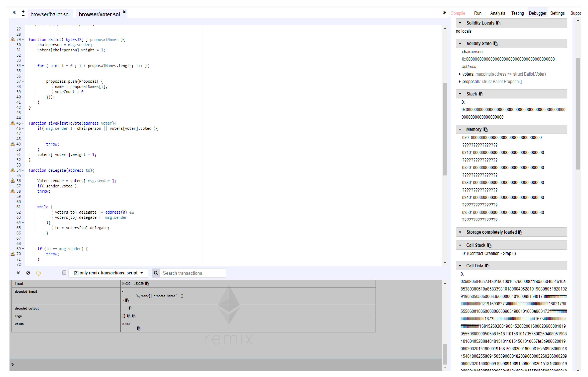This screenshot has width=588, height=377.
Task: Copy the Stack panel values
Action: tap(481, 94)
